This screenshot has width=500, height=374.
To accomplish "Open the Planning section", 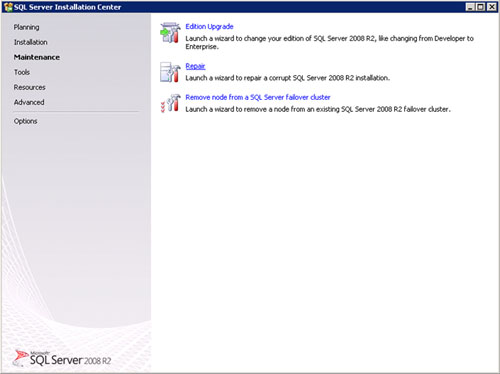I will [26, 27].
